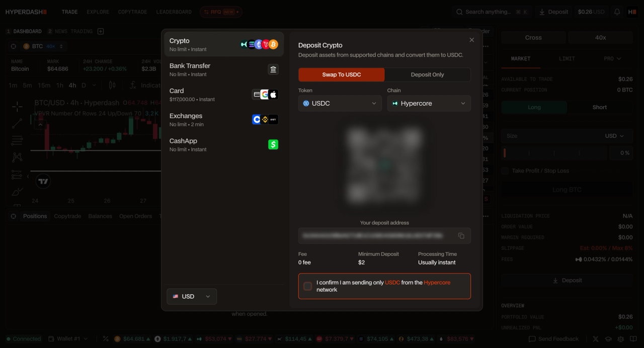Click the percent icon in bottom bar
Screen dimensions: 644x348
point(106,339)
